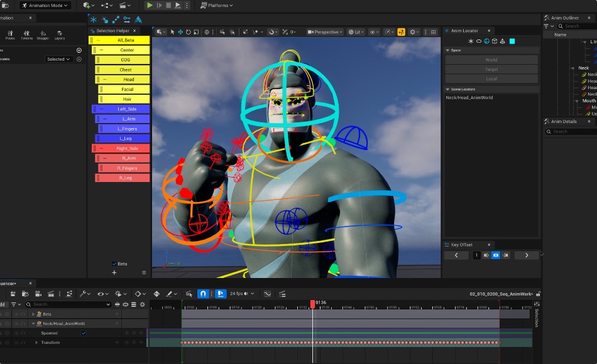Click the cyan color swatch in Anim Locator
The width and height of the screenshot is (597, 364).
click(512, 41)
